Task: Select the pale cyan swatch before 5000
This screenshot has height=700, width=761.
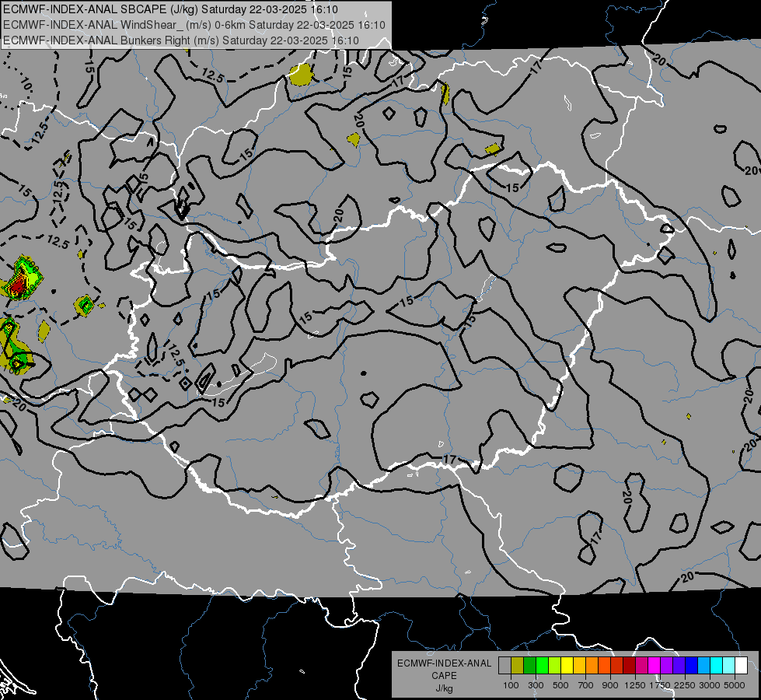Action: point(729,665)
